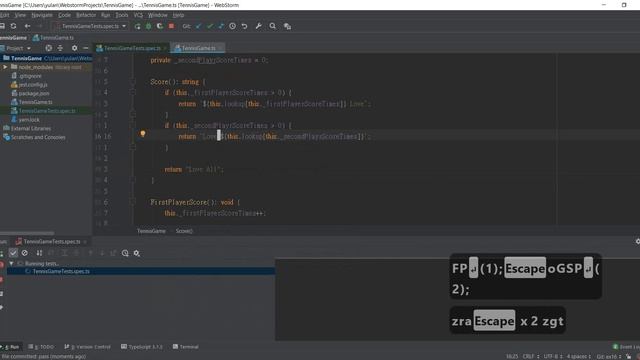
Task: Toggle Show Ignored tests icon
Action: tap(25, 253)
